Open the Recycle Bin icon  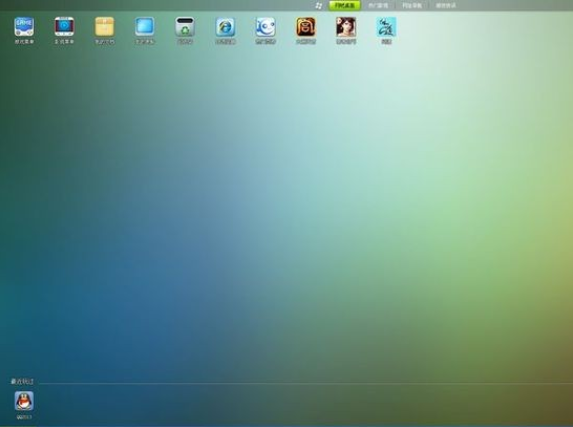coord(185,27)
